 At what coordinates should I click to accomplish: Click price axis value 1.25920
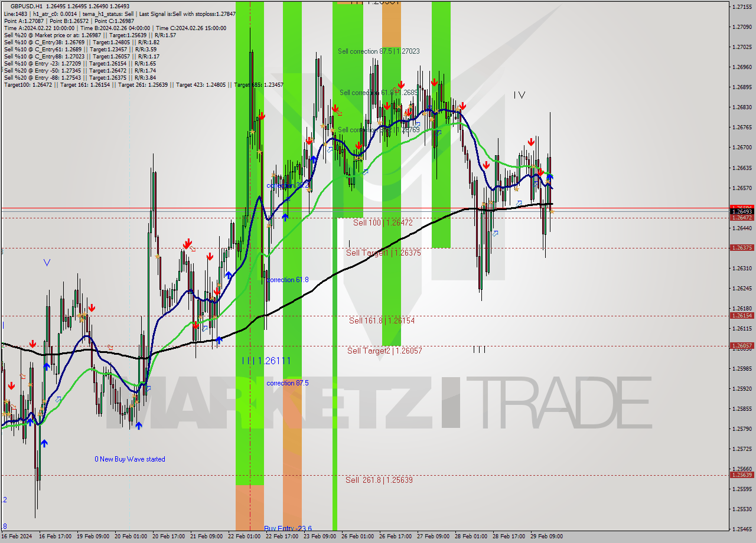click(x=742, y=388)
